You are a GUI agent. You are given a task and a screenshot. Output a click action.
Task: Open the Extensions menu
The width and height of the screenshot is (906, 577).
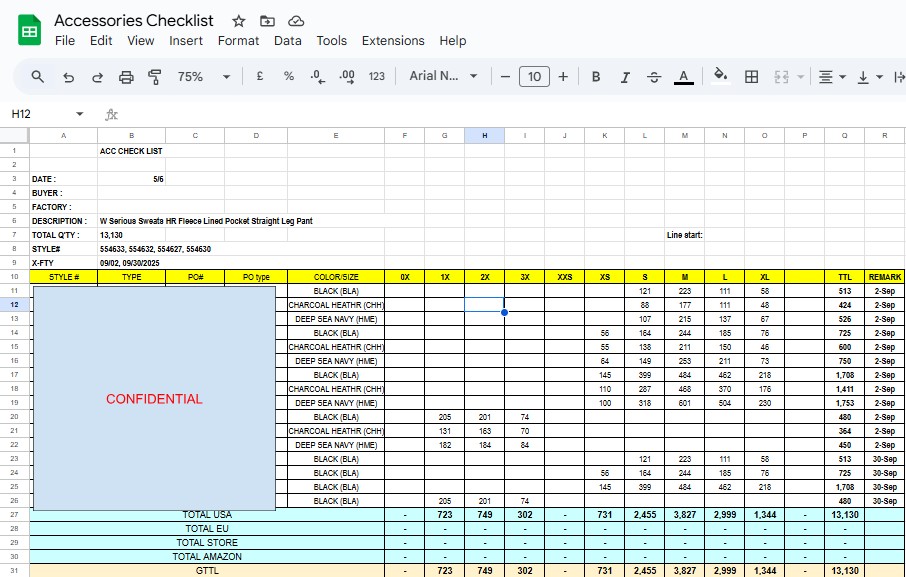pyautogui.click(x=393, y=41)
